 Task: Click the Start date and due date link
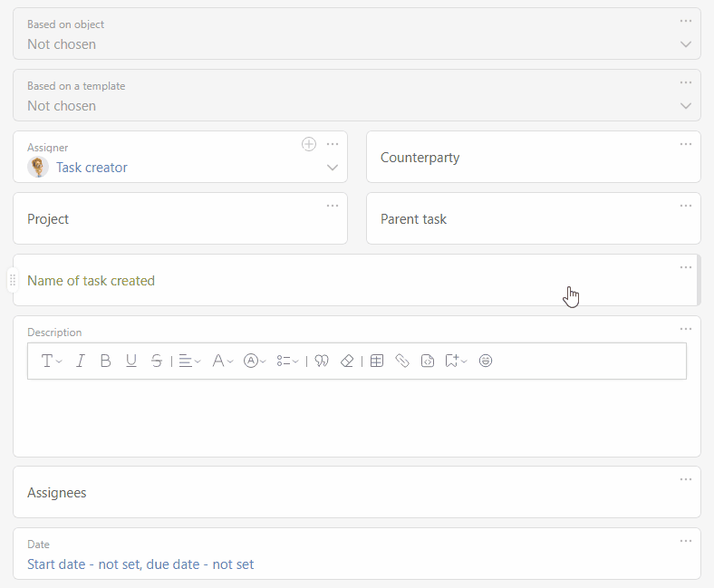click(x=140, y=564)
